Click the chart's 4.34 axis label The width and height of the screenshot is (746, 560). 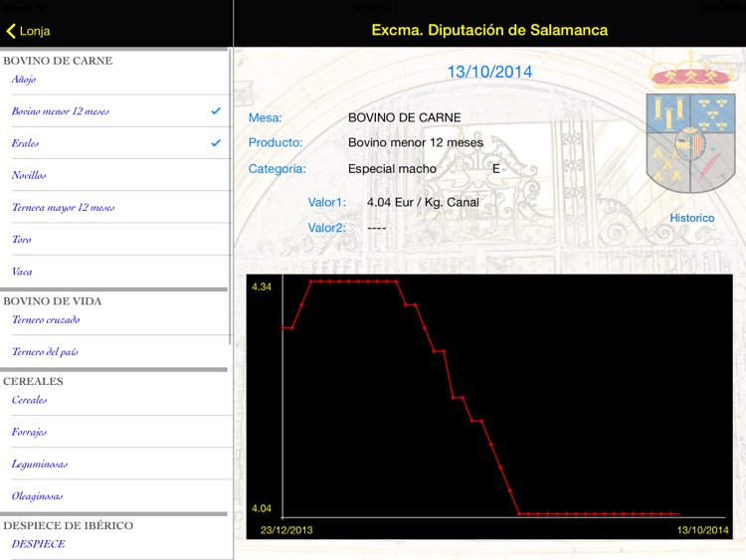point(262,286)
